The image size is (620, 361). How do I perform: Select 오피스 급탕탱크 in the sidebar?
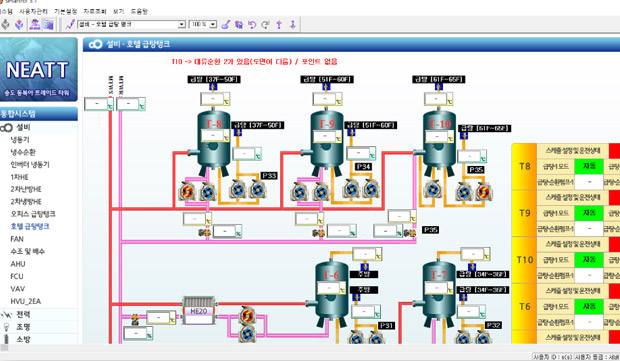coord(33,214)
